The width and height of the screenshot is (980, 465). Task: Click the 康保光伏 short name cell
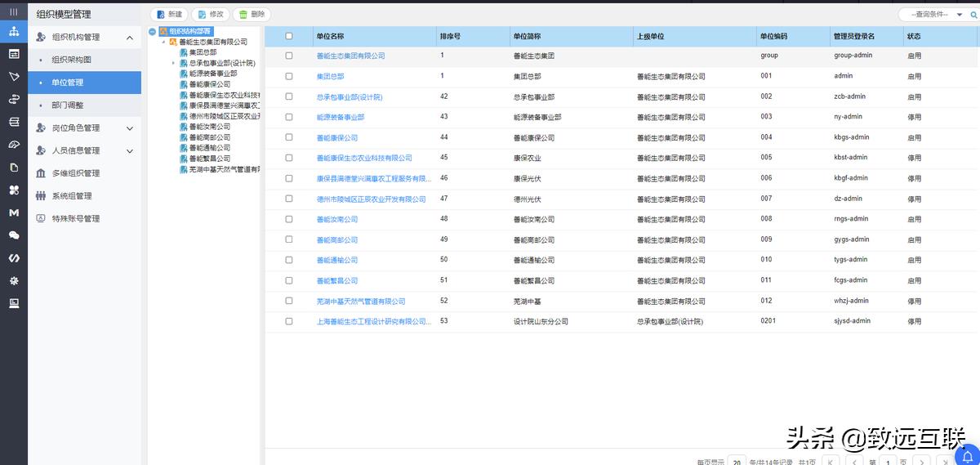click(x=527, y=178)
